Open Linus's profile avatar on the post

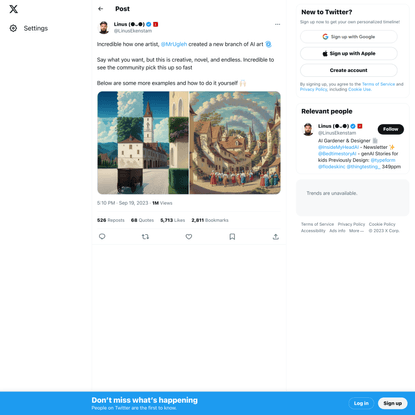[x=104, y=28]
